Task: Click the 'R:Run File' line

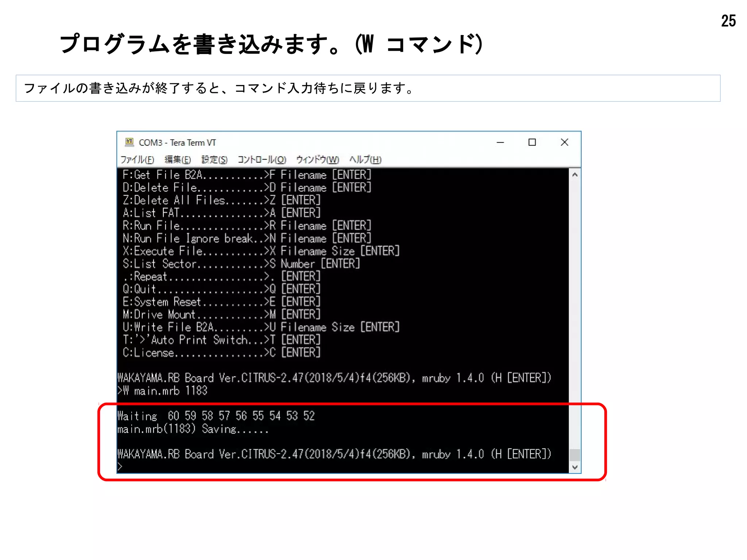Action: (247, 226)
